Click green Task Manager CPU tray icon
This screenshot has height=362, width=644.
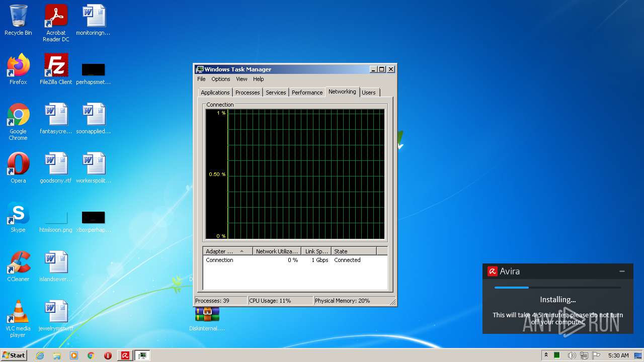point(557,355)
